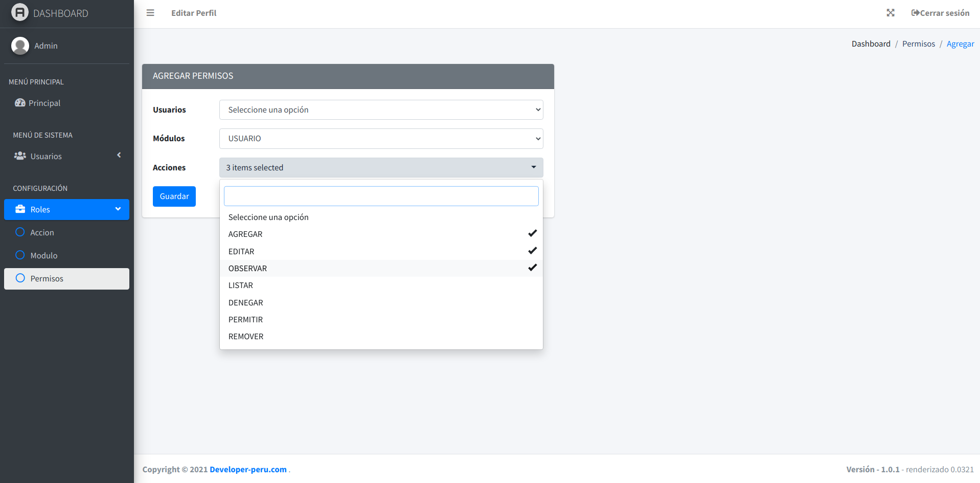Viewport: 980px width, 483px height.
Task: Click the Roles briefcase icon
Action: 20,209
